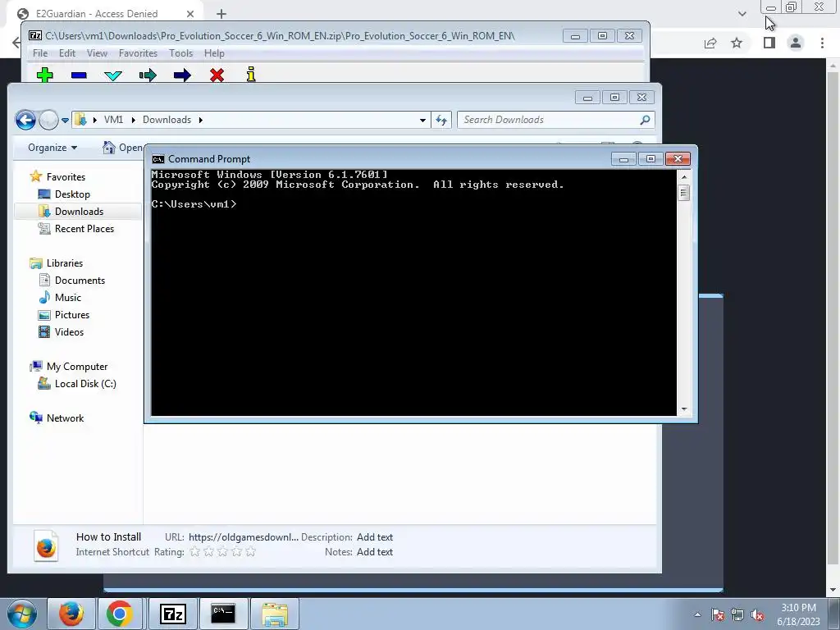The width and height of the screenshot is (840, 630).
Task: Switch to Command Prompt from the taskbar
Action: (223, 614)
